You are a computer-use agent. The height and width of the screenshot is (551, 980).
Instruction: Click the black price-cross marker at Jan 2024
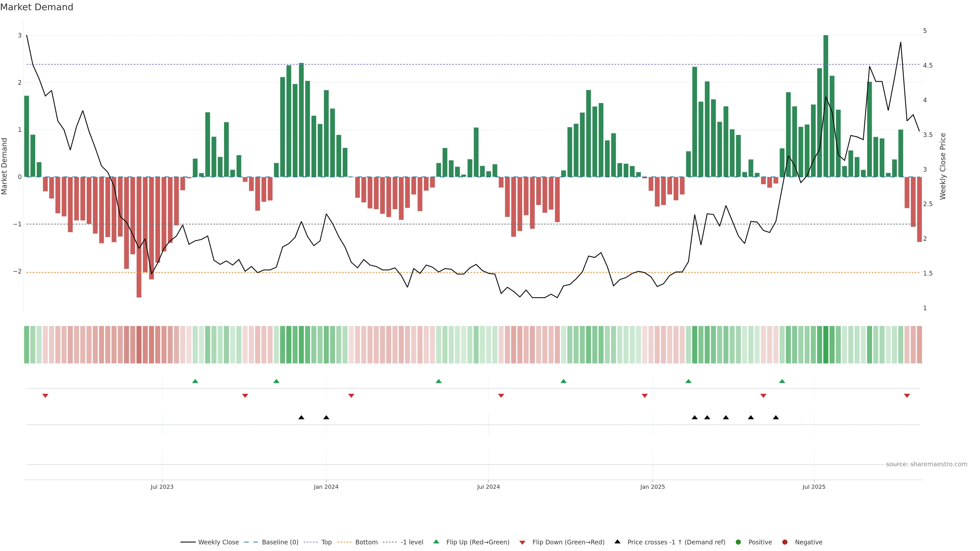coord(326,418)
